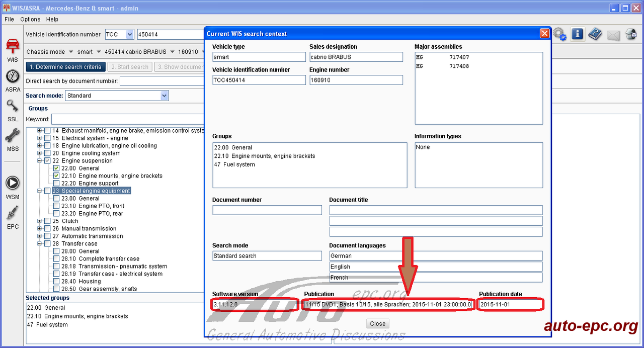
Task: Click the dialog's Document number field
Action: [x=267, y=210]
